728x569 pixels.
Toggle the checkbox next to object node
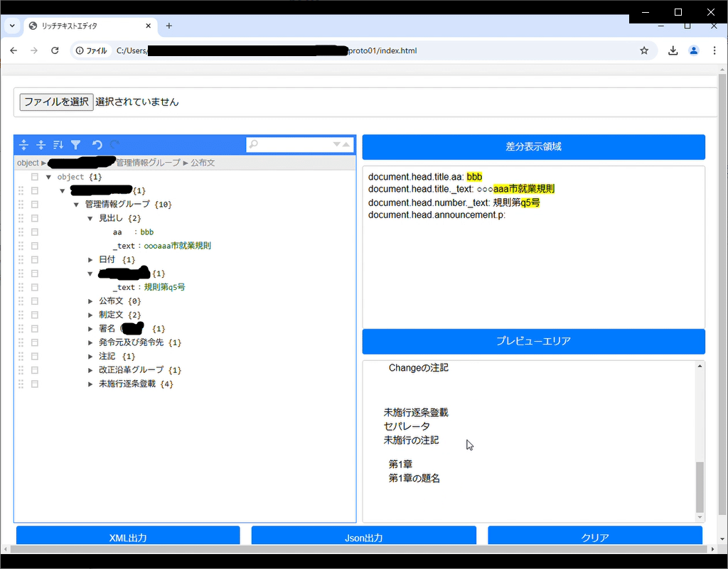pyautogui.click(x=33, y=176)
